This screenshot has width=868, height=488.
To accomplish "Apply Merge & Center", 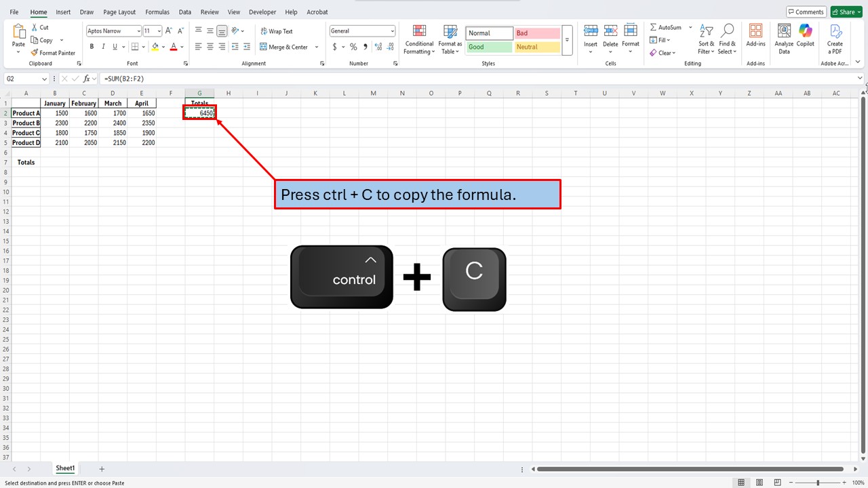I will tap(285, 47).
